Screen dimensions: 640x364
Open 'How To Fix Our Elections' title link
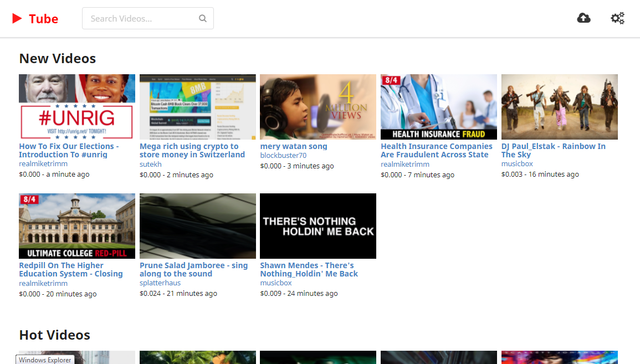69,150
